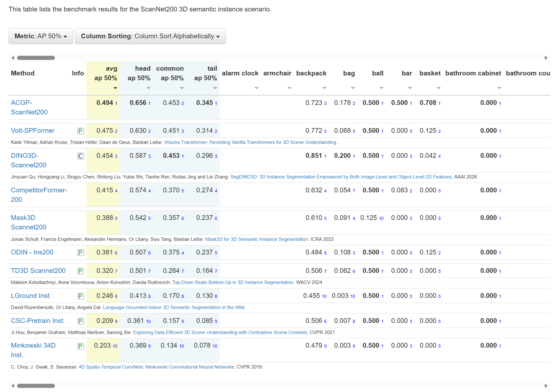Click the P badge next to LGround Inst.
This screenshot has height=392, width=559.
(80, 296)
